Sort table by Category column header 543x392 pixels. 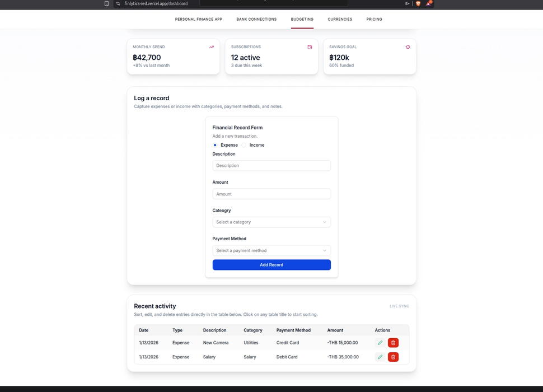pos(253,330)
